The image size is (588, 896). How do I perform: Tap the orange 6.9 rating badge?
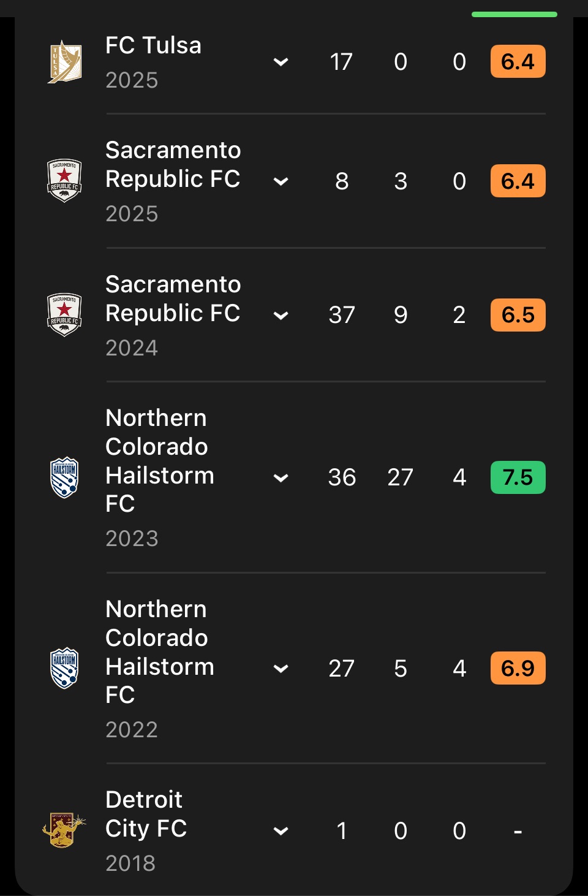coord(518,668)
